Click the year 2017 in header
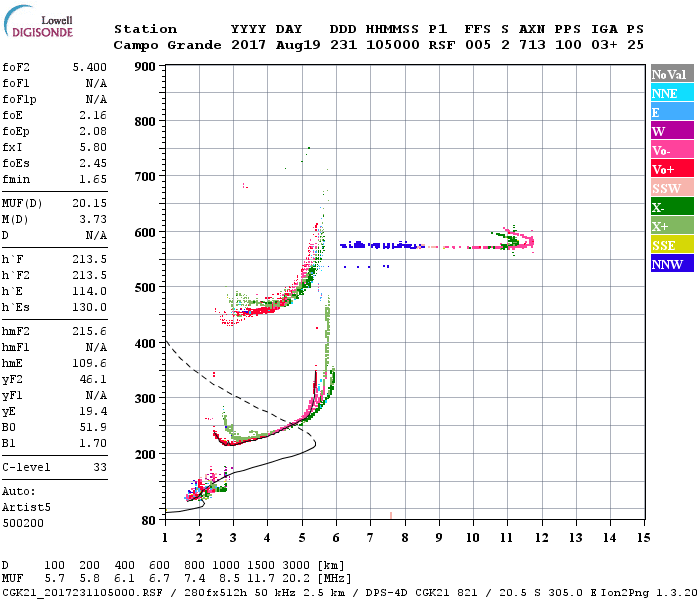 (x=249, y=45)
